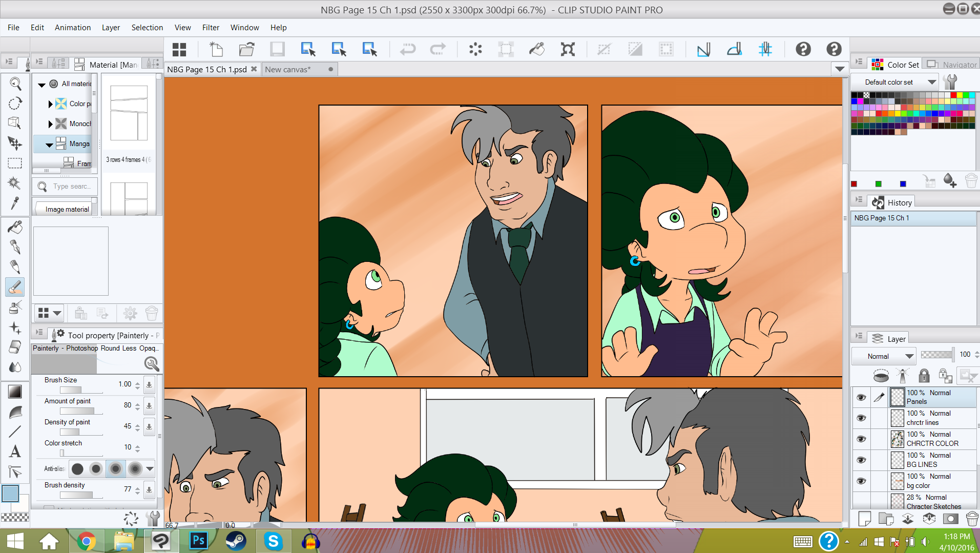The height and width of the screenshot is (553, 980).
Task: Hide the chrctr lines layer
Action: (861, 418)
